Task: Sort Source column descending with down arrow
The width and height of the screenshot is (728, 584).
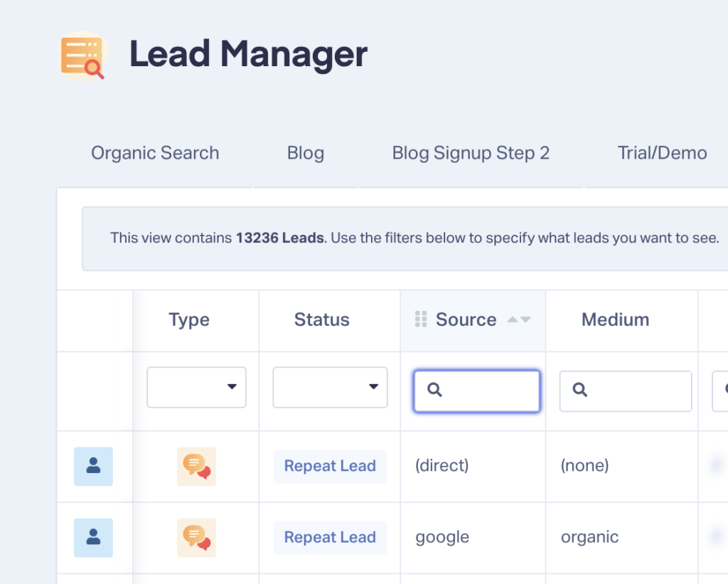Action: tap(525, 319)
